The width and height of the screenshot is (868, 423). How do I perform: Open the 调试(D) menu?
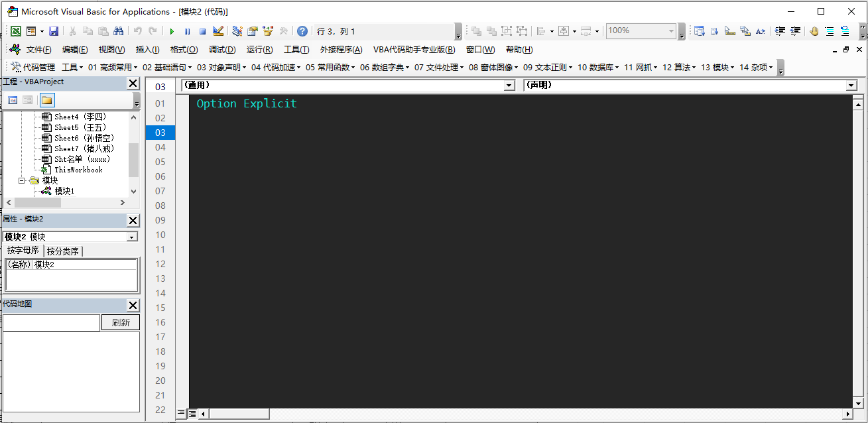222,50
